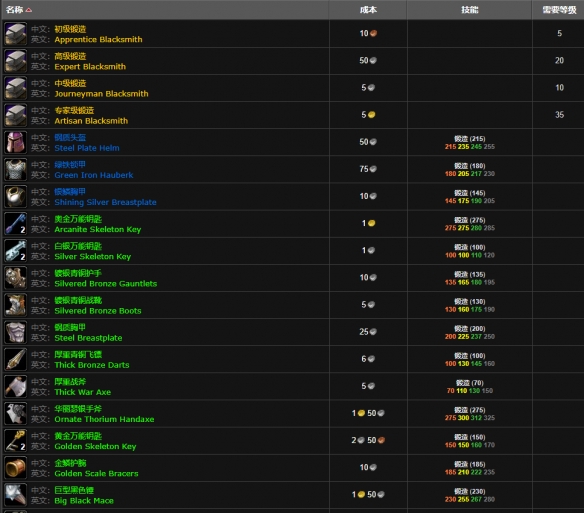584x513 pixels.
Task: Click the Thick War Axe icon
Action: click(x=16, y=386)
